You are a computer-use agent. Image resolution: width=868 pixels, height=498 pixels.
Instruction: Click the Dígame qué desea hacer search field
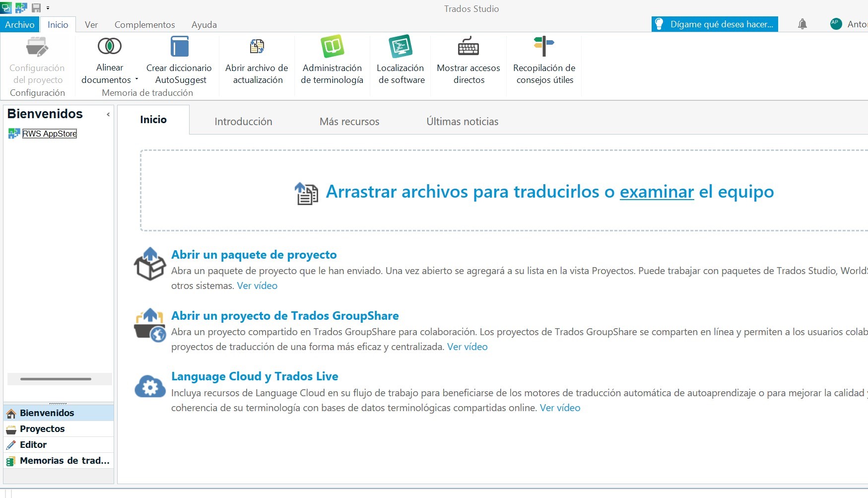(715, 24)
